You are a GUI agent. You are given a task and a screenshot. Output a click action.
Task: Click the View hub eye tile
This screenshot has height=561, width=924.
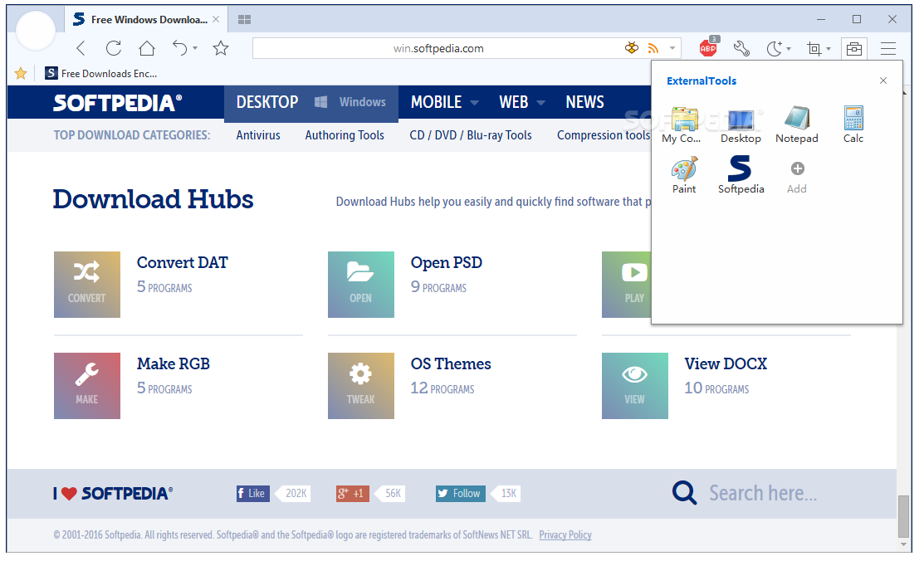634,386
